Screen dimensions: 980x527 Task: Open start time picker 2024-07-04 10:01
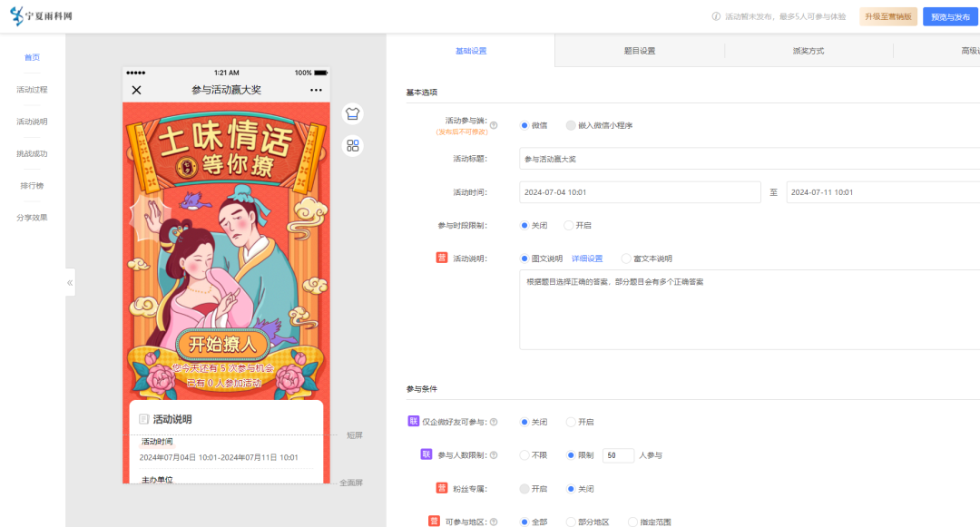pyautogui.click(x=640, y=192)
